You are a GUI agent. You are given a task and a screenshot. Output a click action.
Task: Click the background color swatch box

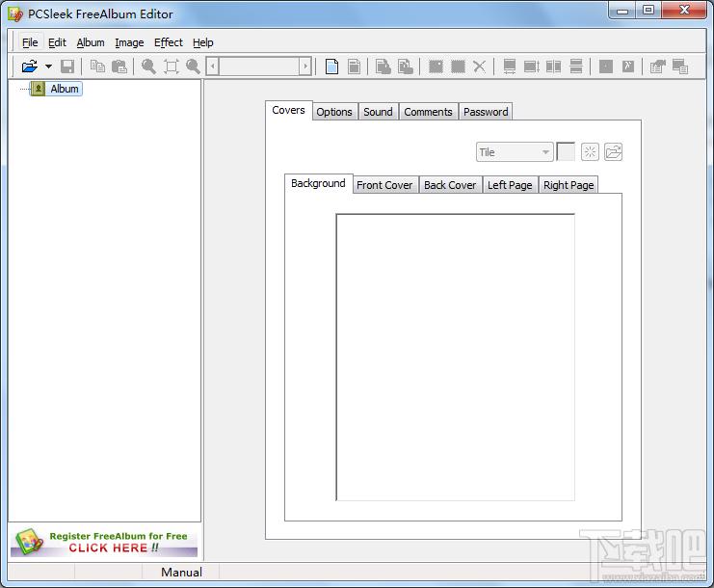pyautogui.click(x=566, y=151)
